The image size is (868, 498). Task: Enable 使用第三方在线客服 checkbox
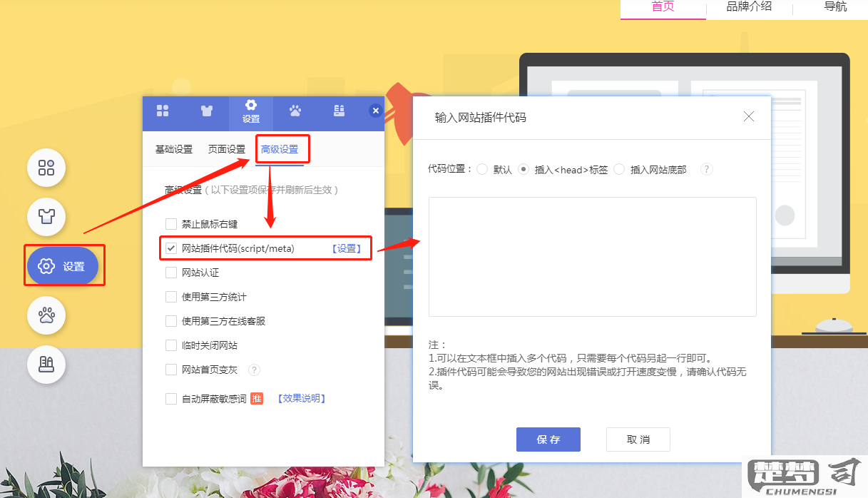click(x=171, y=321)
